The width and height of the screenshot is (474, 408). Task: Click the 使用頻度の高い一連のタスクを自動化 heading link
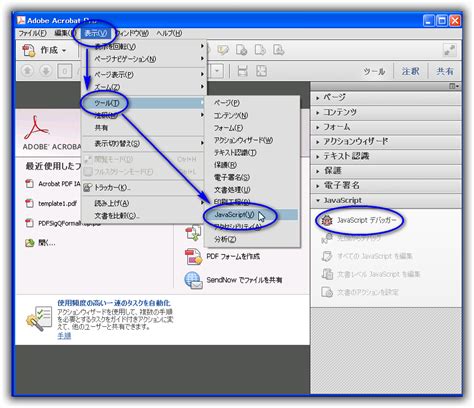pyautogui.click(x=114, y=303)
